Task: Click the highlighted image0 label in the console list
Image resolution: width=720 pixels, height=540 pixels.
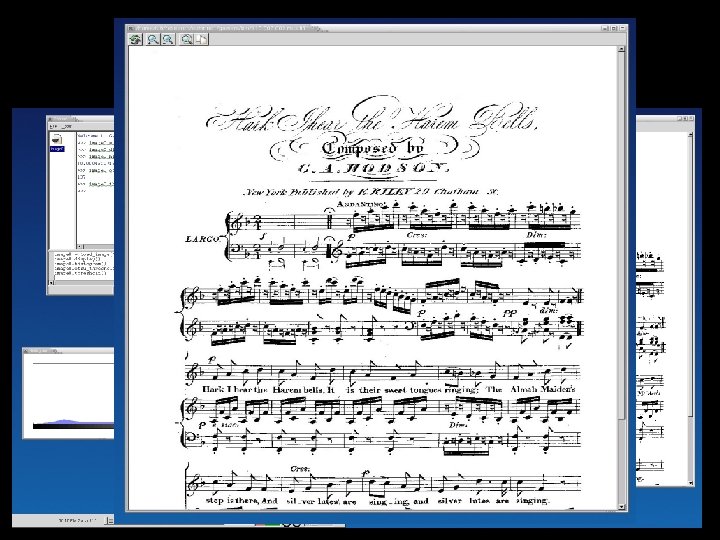Action: (57, 149)
